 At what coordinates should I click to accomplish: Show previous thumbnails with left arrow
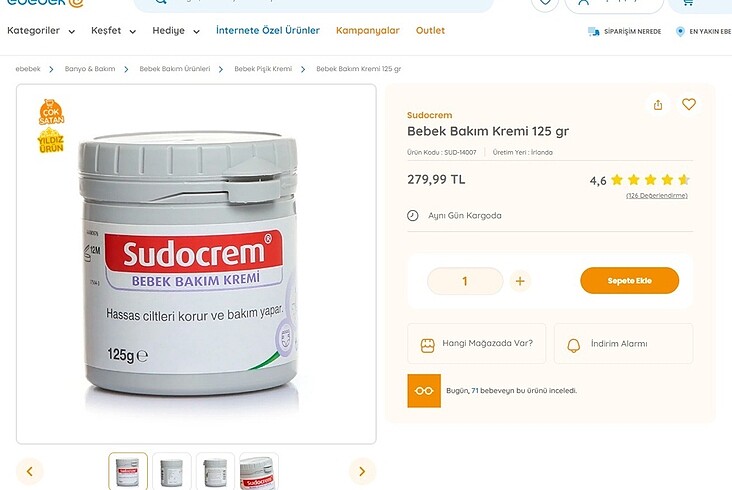(30, 471)
